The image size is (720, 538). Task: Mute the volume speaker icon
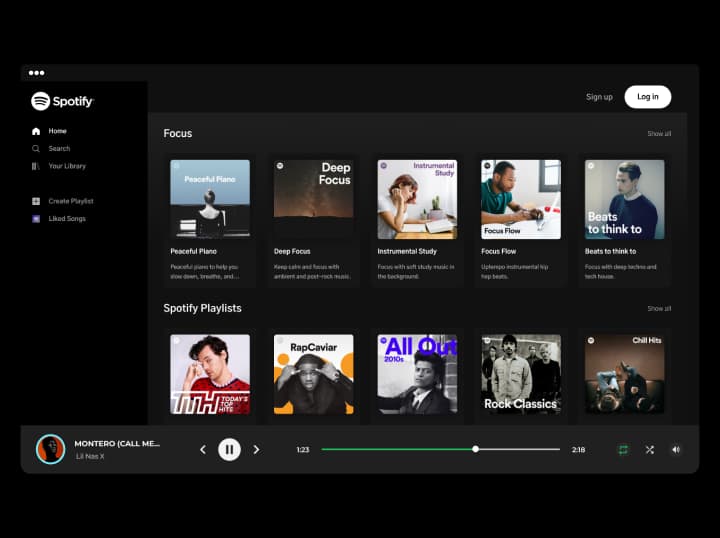coord(676,450)
